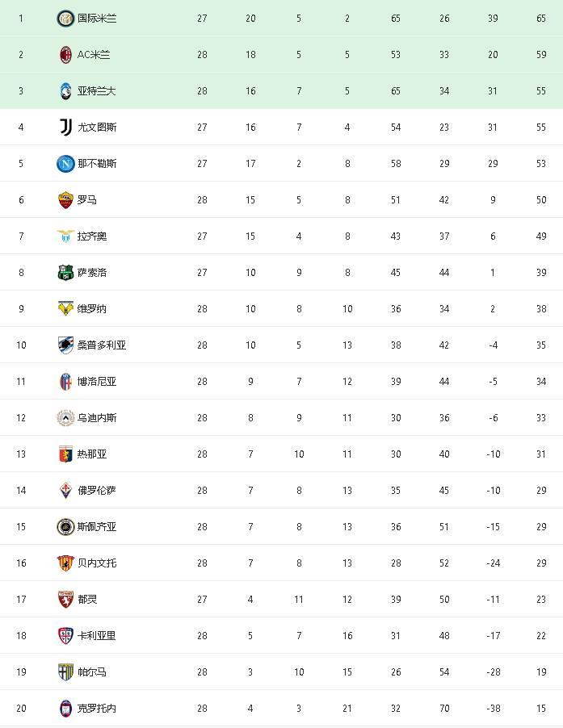The height and width of the screenshot is (728, 563).
Task: Click the Fiorentina purple crest
Action: tap(65, 490)
